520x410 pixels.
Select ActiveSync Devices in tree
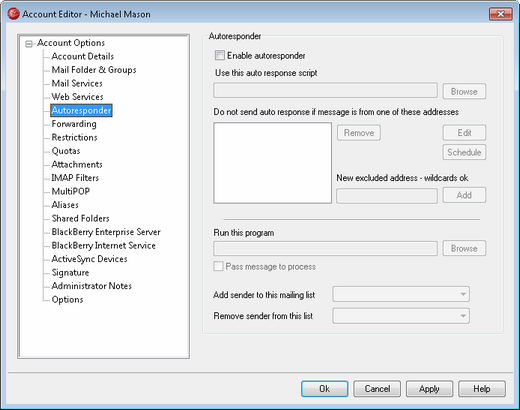tap(89, 259)
